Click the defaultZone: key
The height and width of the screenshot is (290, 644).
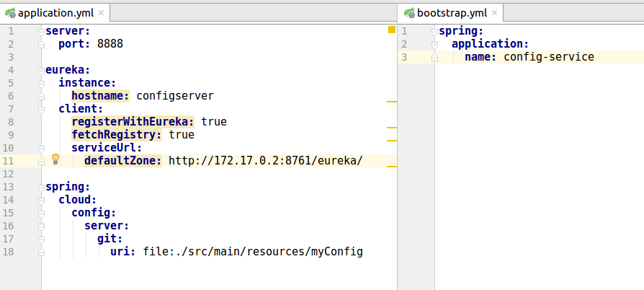click(123, 161)
